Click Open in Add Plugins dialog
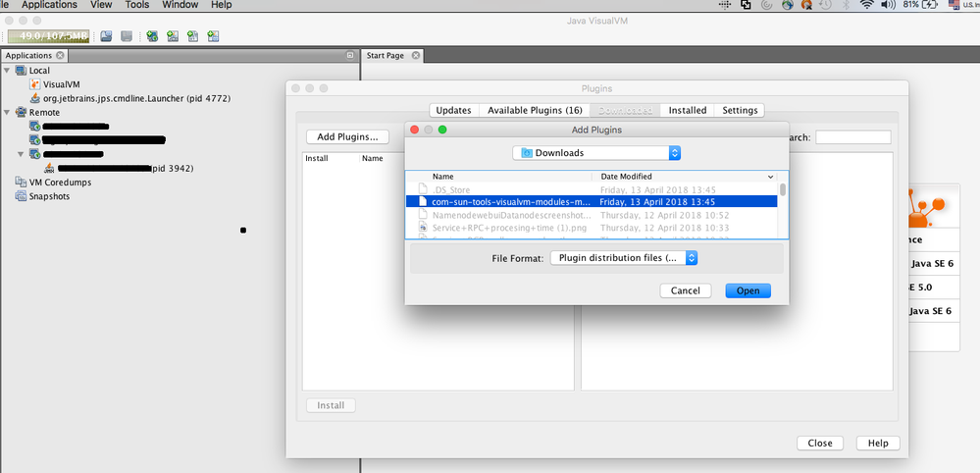This screenshot has height=473, width=980. click(748, 290)
